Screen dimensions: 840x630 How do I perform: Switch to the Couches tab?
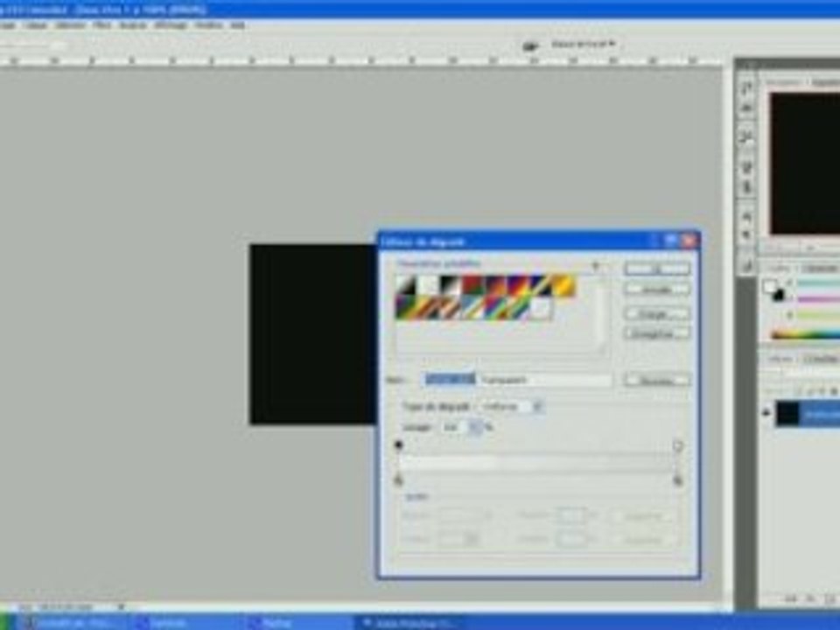point(822,360)
